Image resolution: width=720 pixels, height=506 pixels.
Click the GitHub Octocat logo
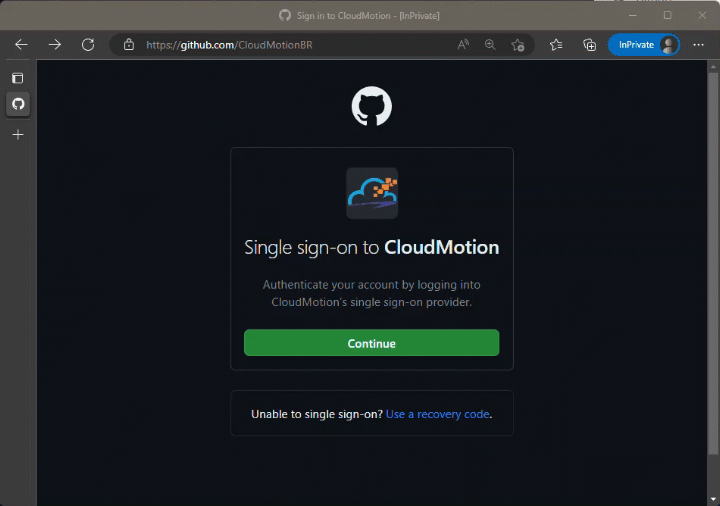(x=371, y=106)
